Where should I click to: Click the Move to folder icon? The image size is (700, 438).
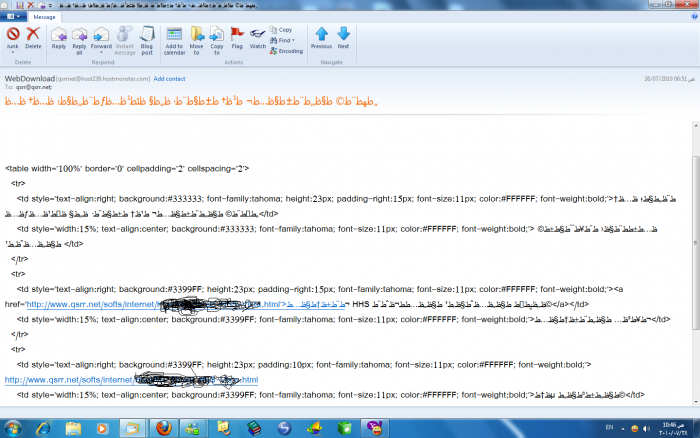pyautogui.click(x=197, y=38)
